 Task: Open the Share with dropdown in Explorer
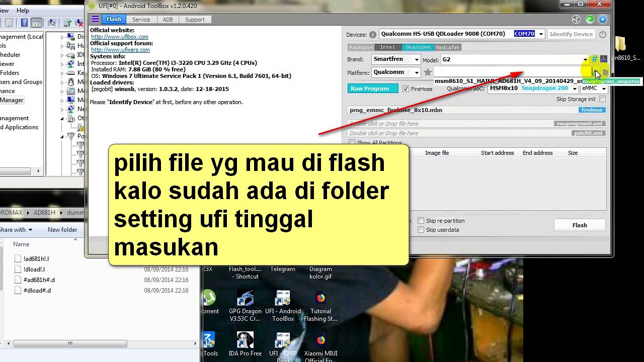[x=16, y=230]
